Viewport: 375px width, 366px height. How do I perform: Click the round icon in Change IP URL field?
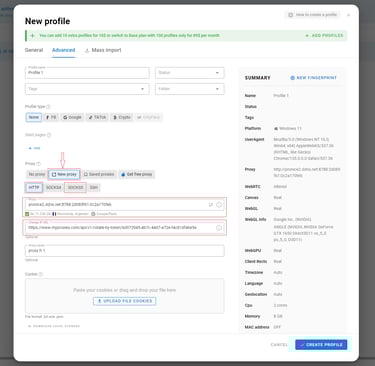tap(219, 228)
